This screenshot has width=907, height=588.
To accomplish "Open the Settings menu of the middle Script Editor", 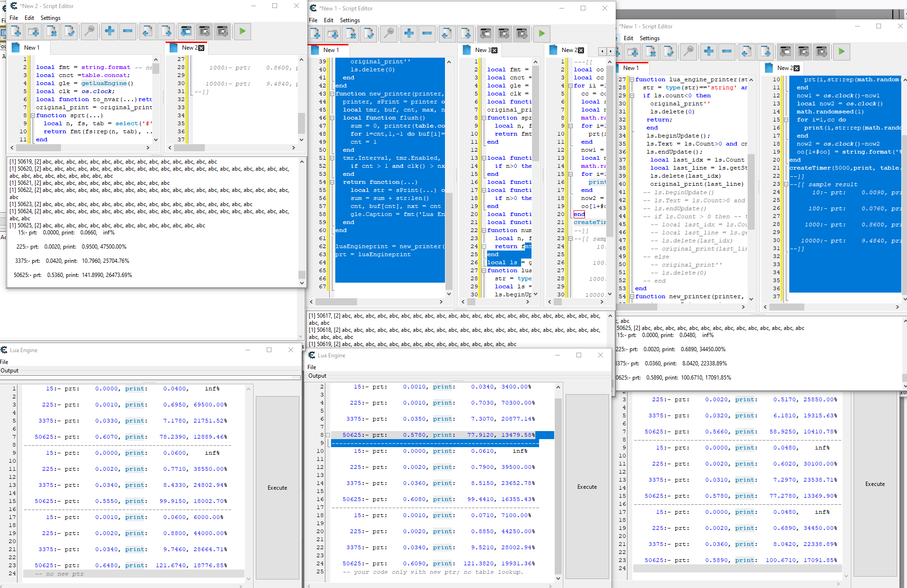I will pos(350,20).
